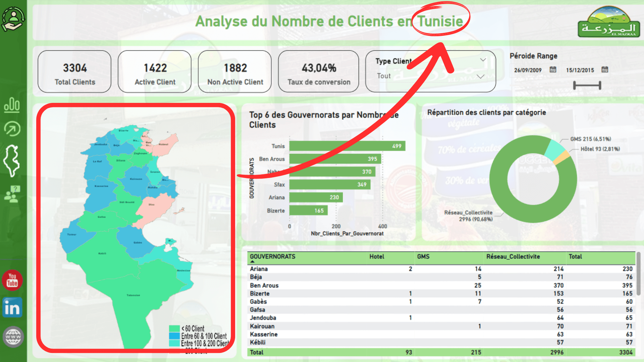Open the customer question icon in sidebar
Screen dimensions: 644x362
pyautogui.click(x=12, y=194)
